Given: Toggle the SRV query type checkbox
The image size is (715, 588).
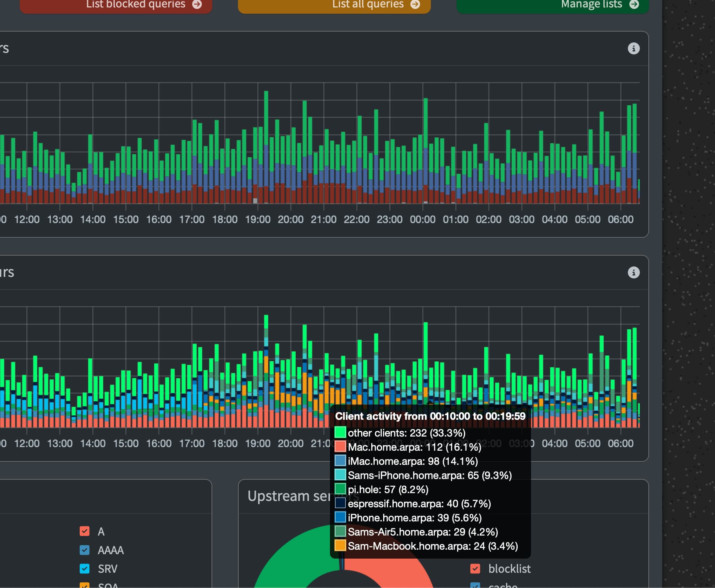Looking at the screenshot, I should [85, 569].
